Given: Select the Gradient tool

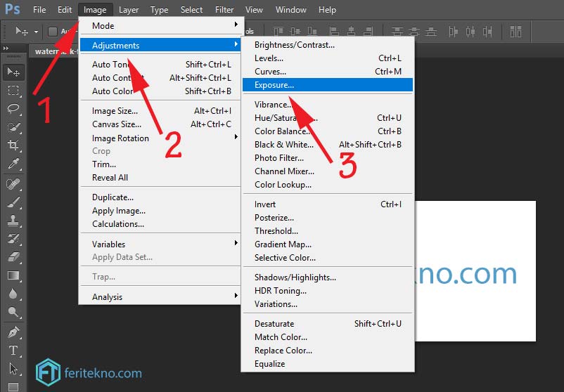Looking at the screenshot, I should (x=13, y=275).
